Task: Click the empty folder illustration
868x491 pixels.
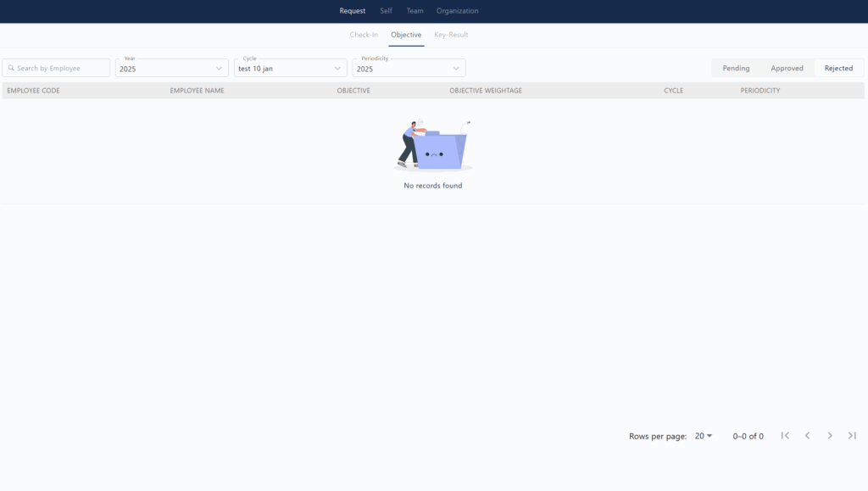Action: coord(433,145)
